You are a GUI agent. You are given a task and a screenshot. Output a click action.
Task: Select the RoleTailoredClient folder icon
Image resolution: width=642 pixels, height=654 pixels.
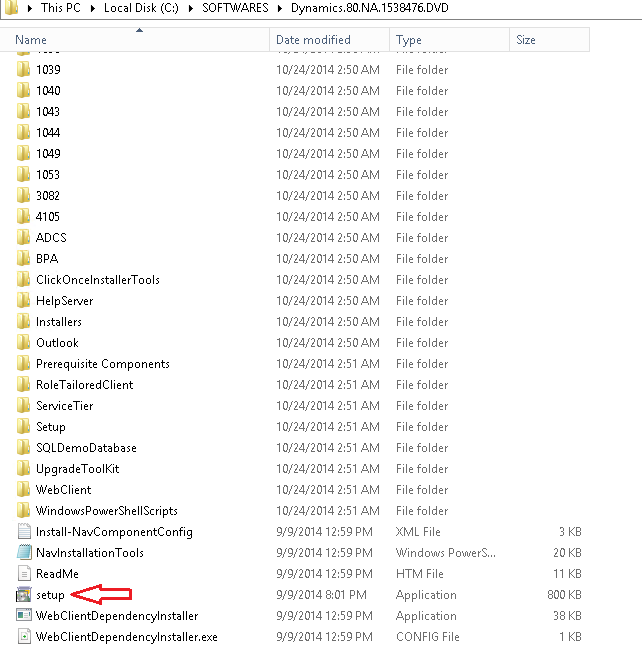24,385
